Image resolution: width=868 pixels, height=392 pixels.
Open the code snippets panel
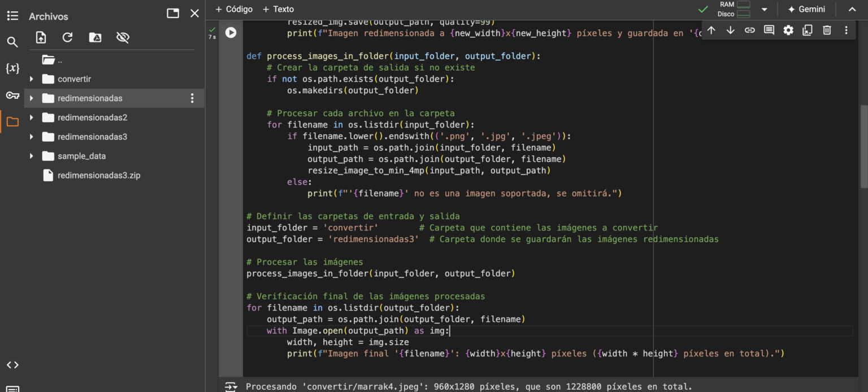pos(12,365)
